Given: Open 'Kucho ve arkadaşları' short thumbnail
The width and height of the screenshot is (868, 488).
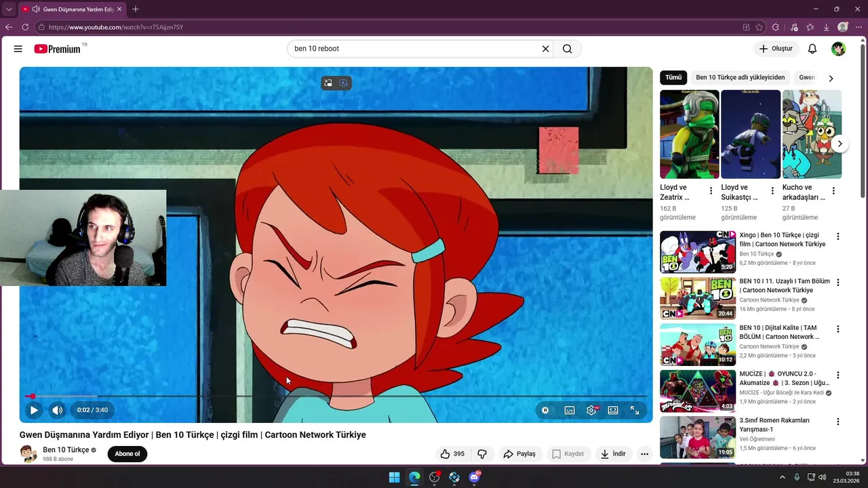Looking at the screenshot, I should tap(812, 134).
